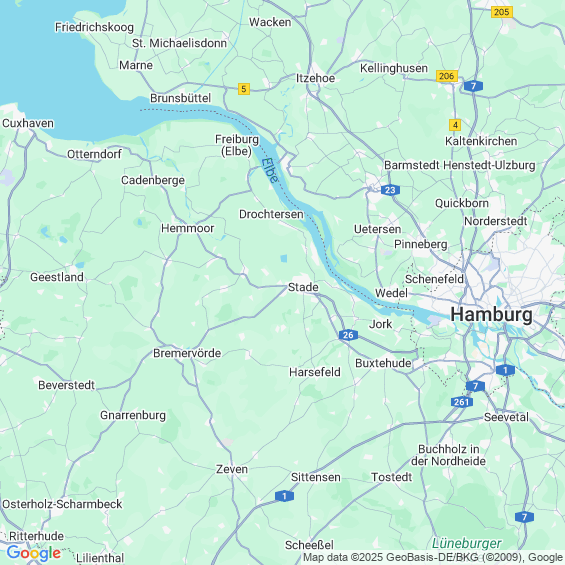Viewport: 565px width, 565px height.
Task: Click the yellow 4 road shield above Kaltenkirchen
Action: click(455, 125)
